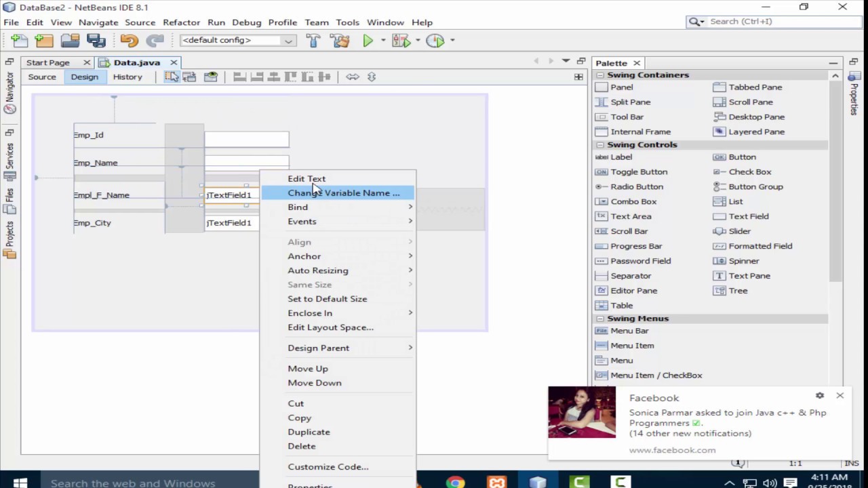Select Progress Bar component in palette
The height and width of the screenshot is (488, 868).
635,246
